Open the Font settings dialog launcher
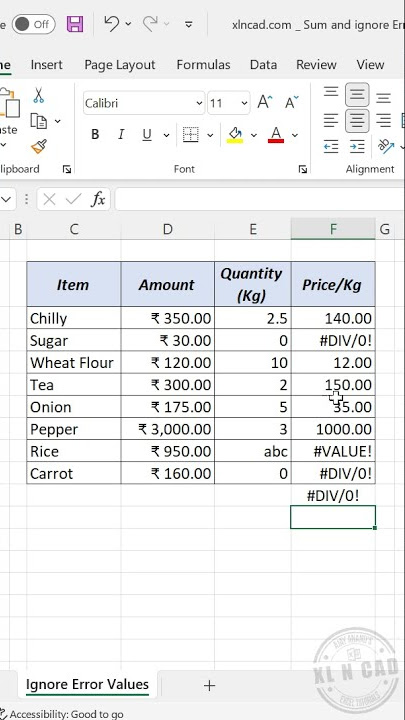Viewport: 405px width, 720px height. pos(303,169)
